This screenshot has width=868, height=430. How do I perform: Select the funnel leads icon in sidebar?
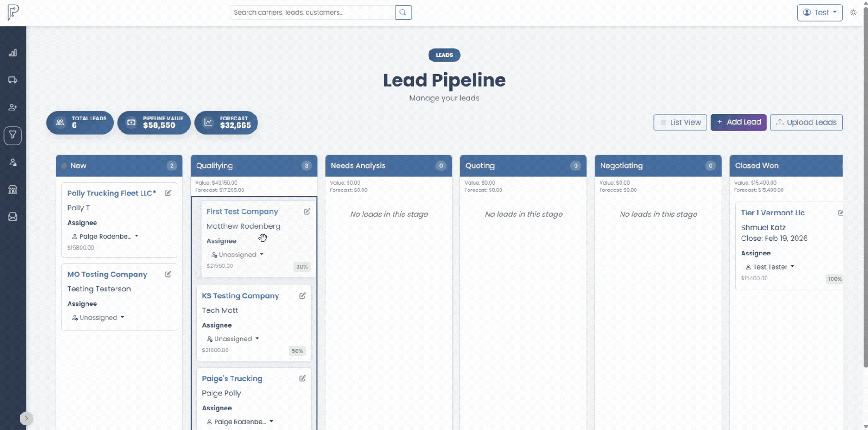coord(13,135)
